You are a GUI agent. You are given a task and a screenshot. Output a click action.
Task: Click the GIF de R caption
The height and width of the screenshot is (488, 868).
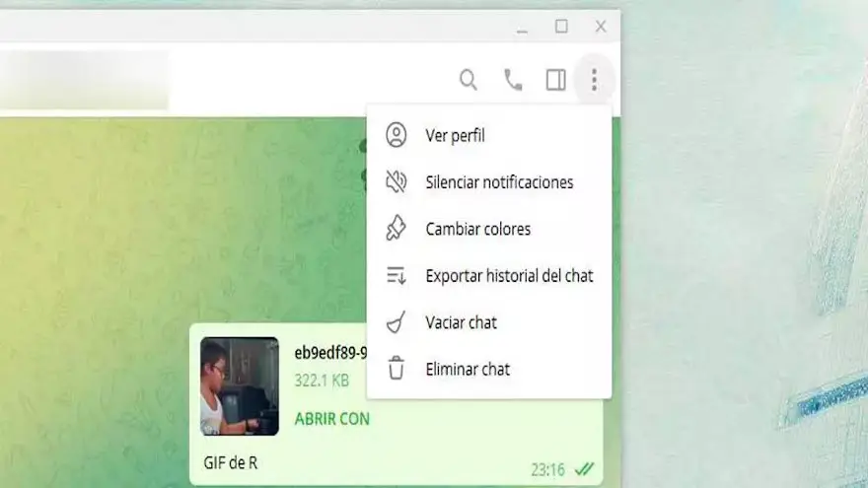230,462
